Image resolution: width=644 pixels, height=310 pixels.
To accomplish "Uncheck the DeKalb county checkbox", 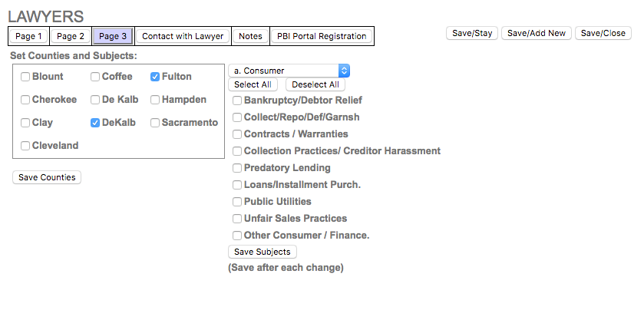I will (95, 123).
